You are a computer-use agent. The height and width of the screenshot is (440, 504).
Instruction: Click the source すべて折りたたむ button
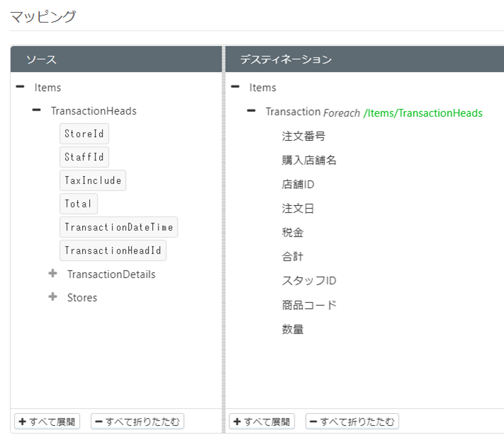coord(137,422)
